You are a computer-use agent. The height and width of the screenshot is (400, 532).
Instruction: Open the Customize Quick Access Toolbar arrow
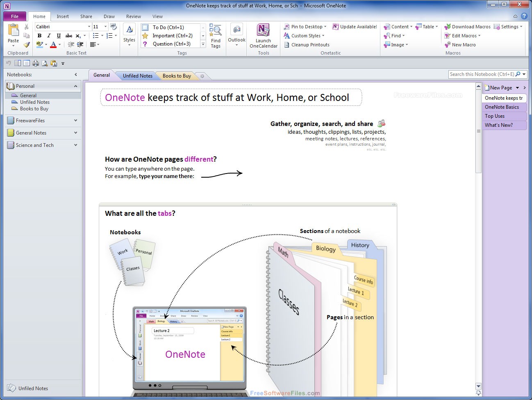63,64
